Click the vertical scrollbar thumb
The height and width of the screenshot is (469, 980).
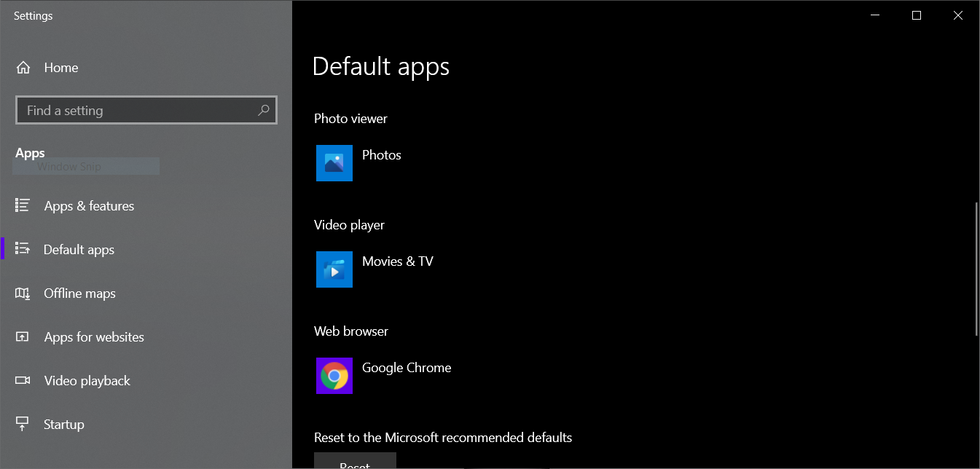click(976, 268)
